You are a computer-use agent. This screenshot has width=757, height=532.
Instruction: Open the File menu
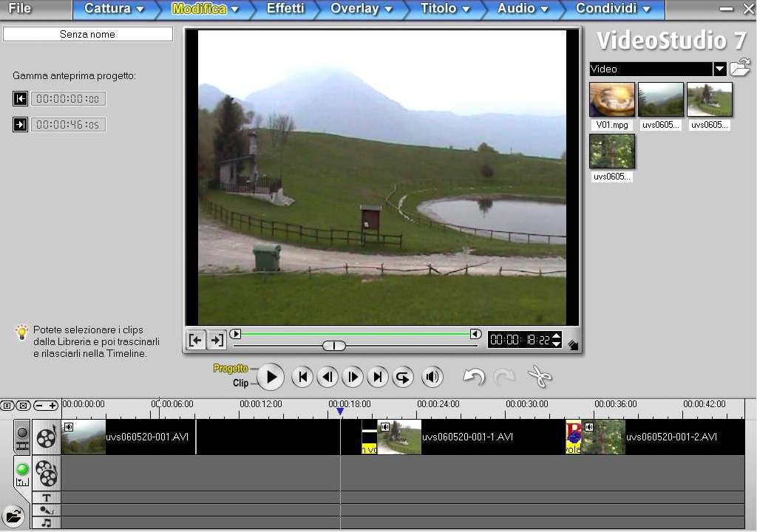tap(20, 9)
